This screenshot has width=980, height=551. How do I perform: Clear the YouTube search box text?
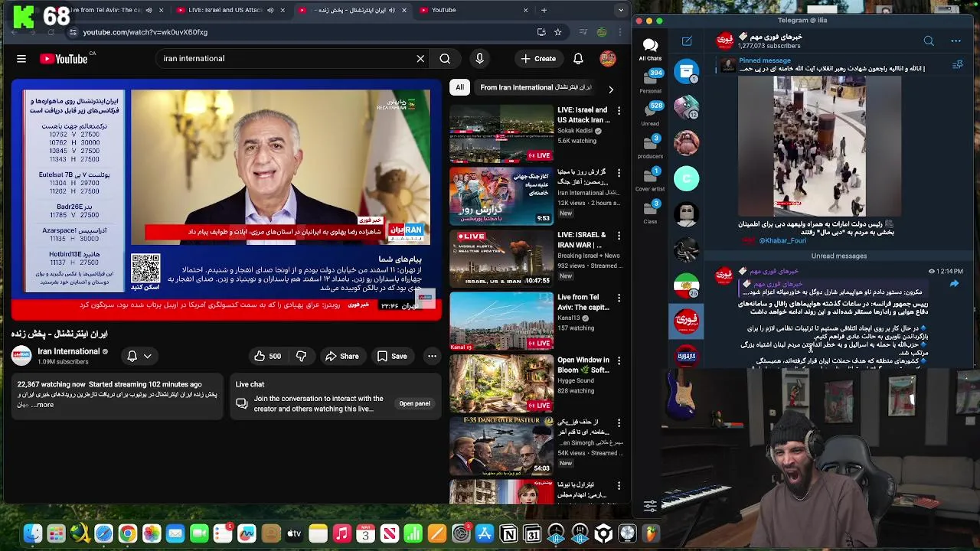(x=420, y=59)
